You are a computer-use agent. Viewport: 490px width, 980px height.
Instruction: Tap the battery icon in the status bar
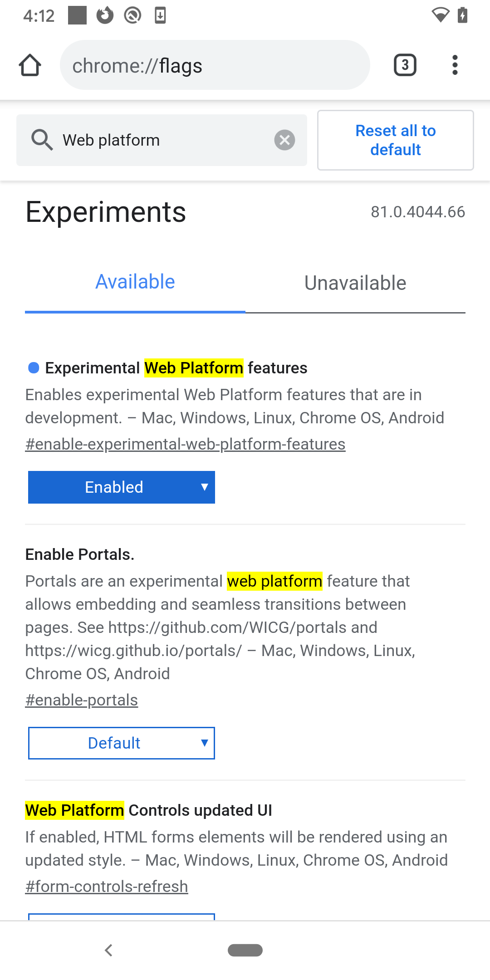(463, 15)
